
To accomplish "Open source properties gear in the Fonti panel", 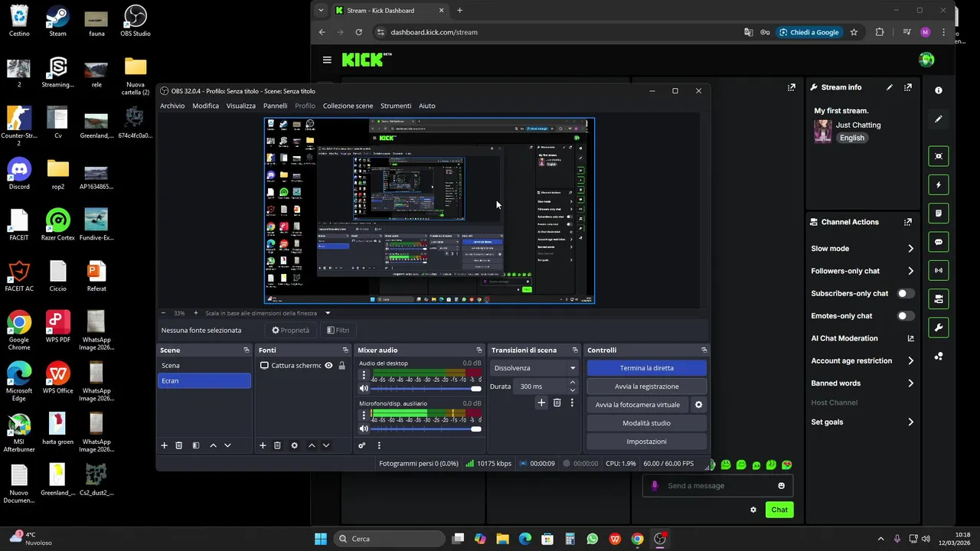I will (294, 445).
